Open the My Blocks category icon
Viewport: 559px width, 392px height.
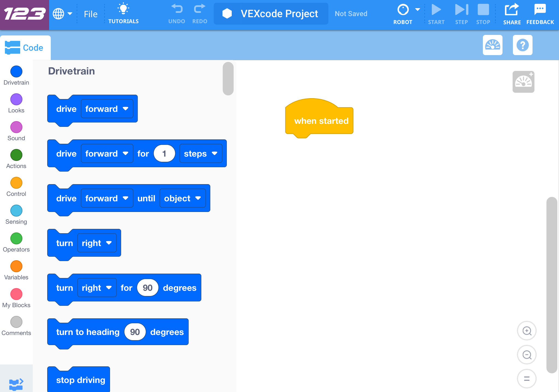(x=16, y=295)
